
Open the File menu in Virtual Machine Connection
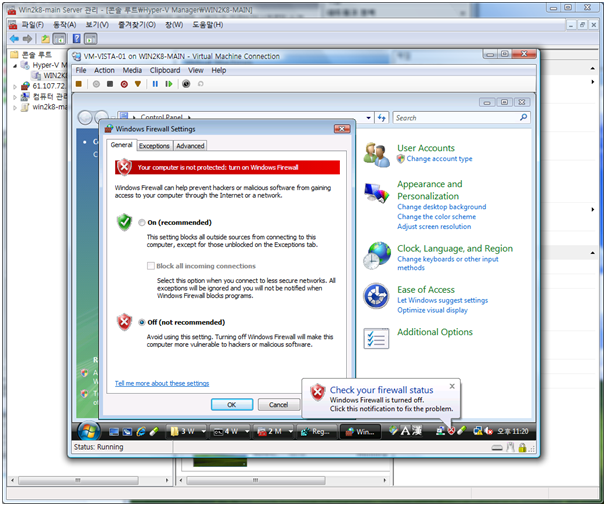pyautogui.click(x=81, y=70)
